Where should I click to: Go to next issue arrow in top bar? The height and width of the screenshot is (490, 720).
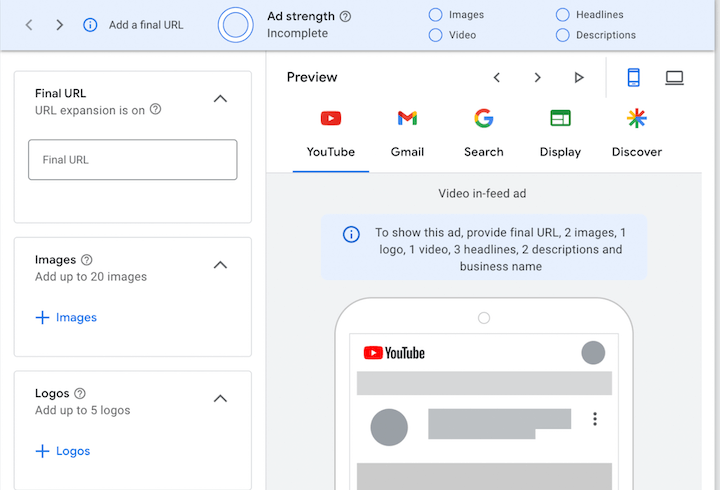coord(59,25)
